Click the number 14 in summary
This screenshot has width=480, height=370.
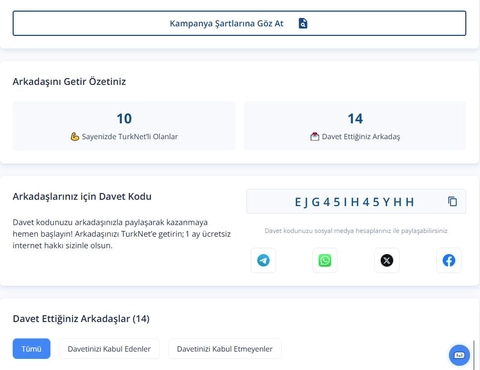coord(355,119)
